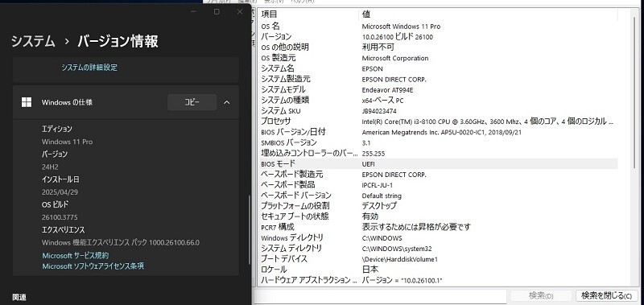The height and width of the screenshot is (305, 644).
Task: Go back to システム in the breadcrumb
Action: coord(33,42)
